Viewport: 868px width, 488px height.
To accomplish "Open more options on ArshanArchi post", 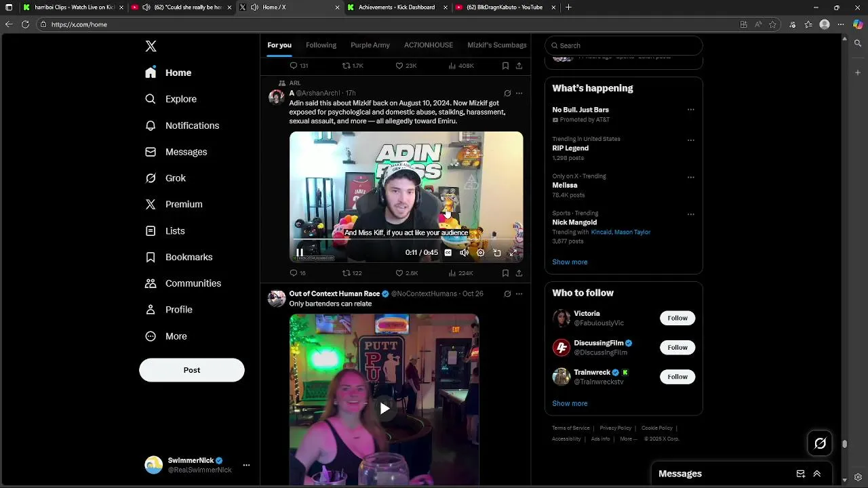I will click(x=519, y=94).
